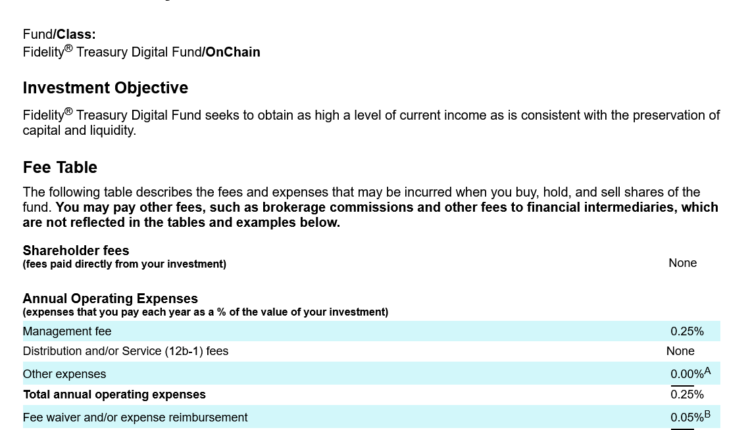Click the Other expenses 0.00% value
The height and width of the screenshot is (430, 750).
click(x=688, y=374)
